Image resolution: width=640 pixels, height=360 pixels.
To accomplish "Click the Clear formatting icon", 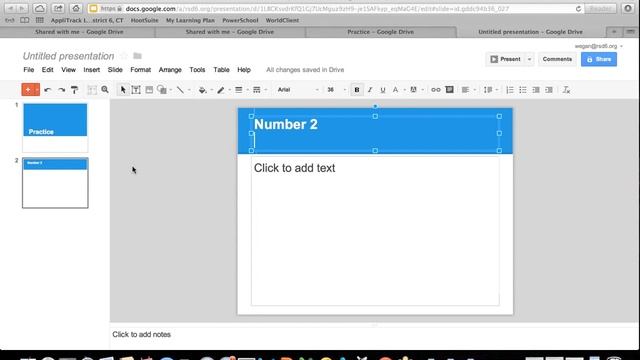I will (x=566, y=90).
